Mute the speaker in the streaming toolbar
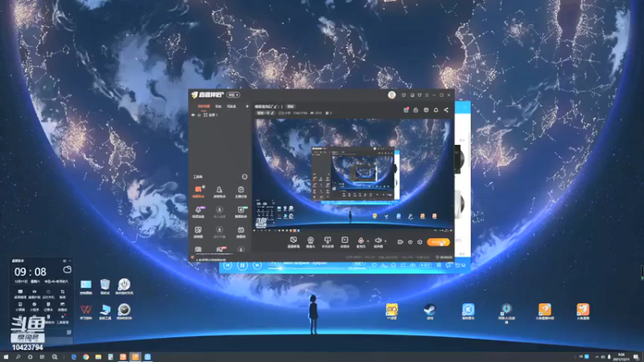644x362 pixels. tap(378, 241)
